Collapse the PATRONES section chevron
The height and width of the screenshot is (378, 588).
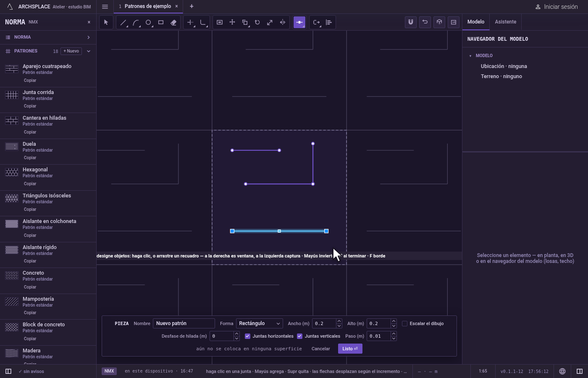[x=89, y=51]
